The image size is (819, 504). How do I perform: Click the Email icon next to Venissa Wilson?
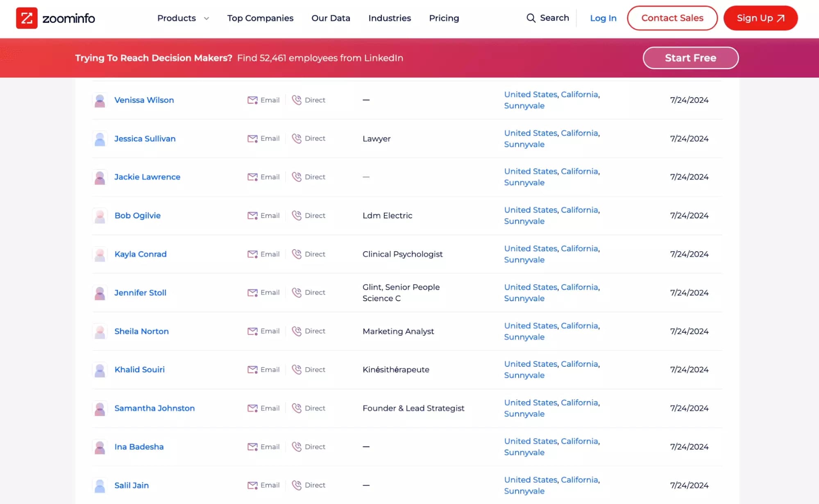(x=253, y=100)
